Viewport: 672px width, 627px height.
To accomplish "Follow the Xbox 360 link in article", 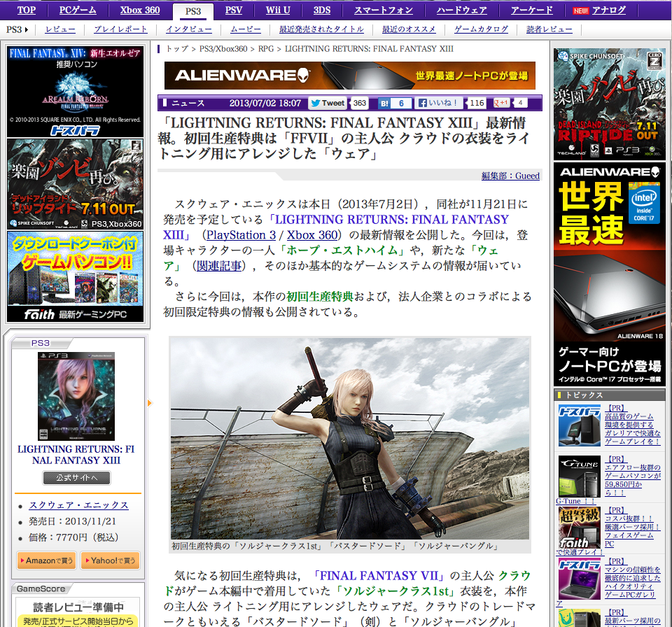I will coord(312,235).
